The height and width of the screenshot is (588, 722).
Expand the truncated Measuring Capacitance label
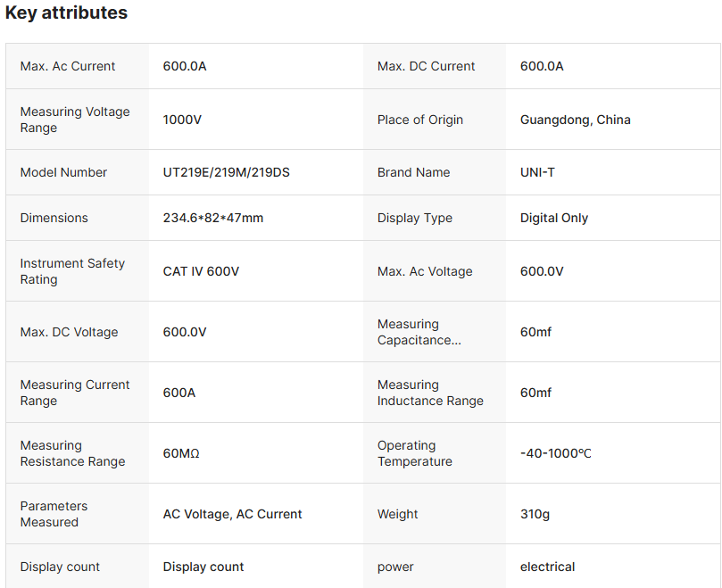tap(419, 332)
